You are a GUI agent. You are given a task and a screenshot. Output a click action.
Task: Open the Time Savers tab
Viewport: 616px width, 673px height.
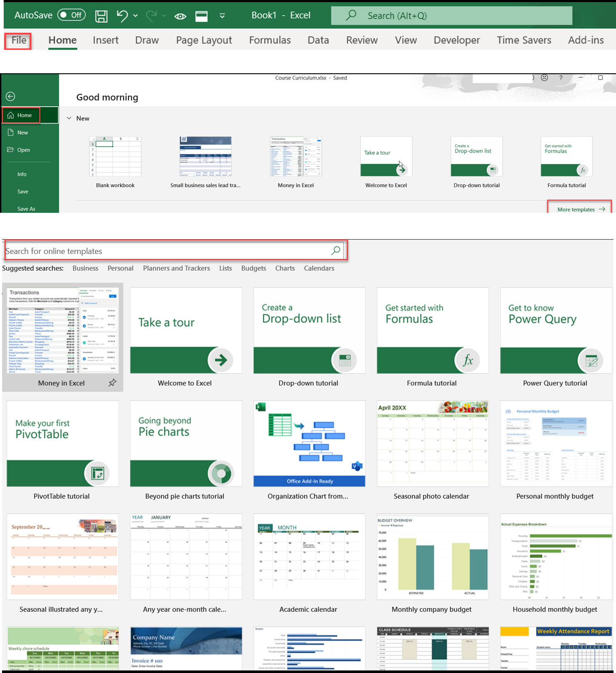point(524,40)
